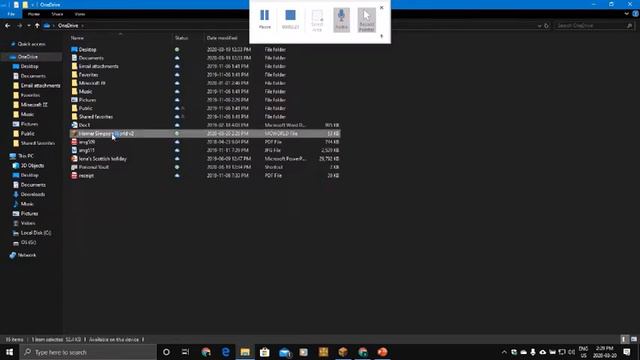Select the Favorites folder in file list

click(x=88, y=75)
